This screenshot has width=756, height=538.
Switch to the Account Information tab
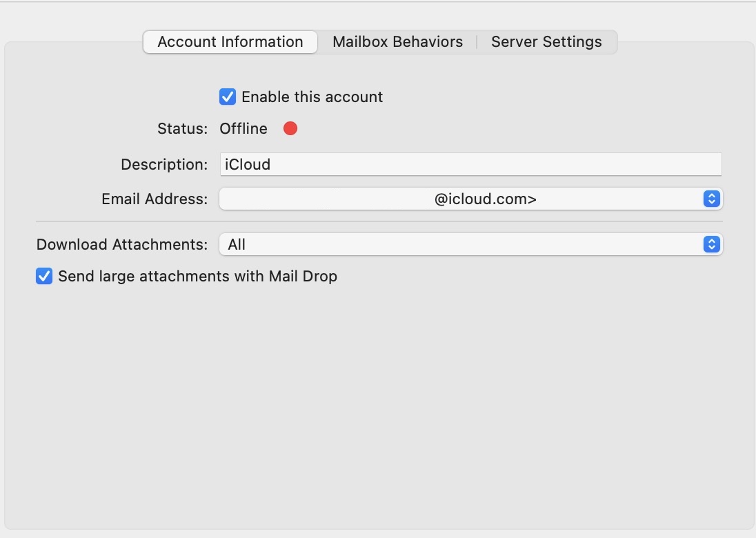[x=230, y=42]
